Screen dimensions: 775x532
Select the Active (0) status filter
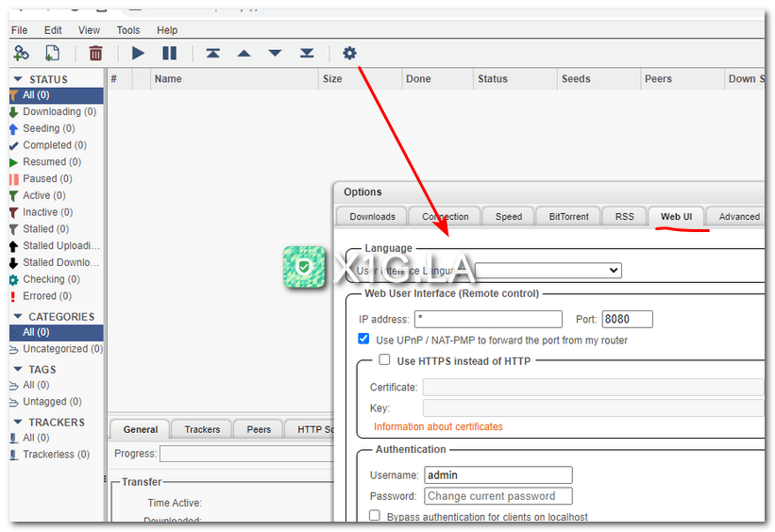pos(56,195)
